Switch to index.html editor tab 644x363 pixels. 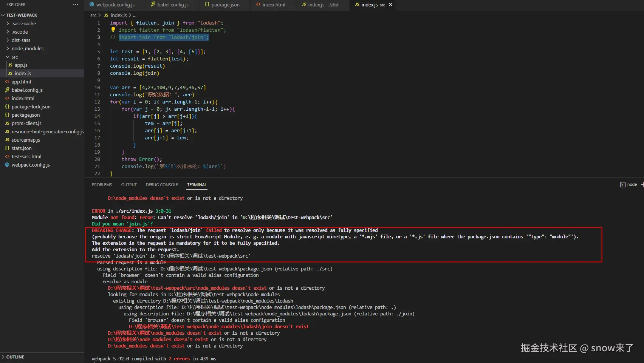click(274, 5)
